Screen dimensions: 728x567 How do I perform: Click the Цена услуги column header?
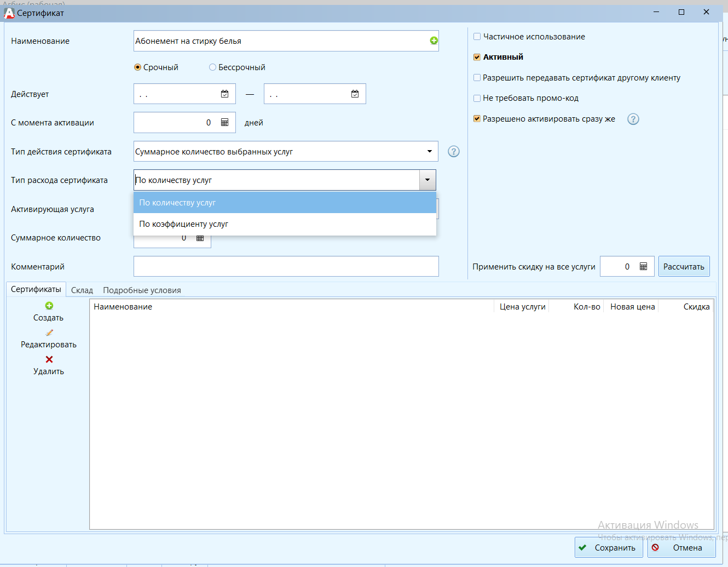[x=522, y=307]
